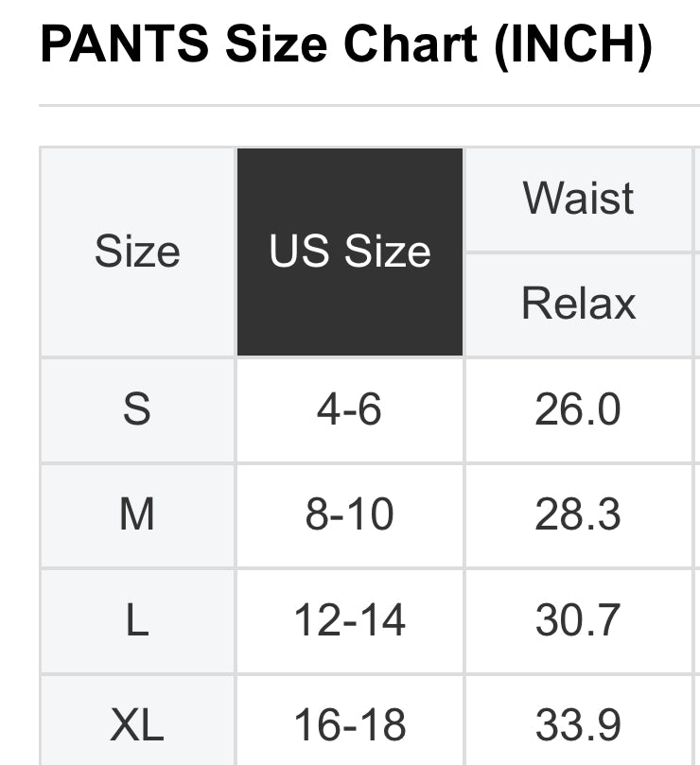Select the Size column header
This screenshot has height=765, width=700.
[x=137, y=252]
